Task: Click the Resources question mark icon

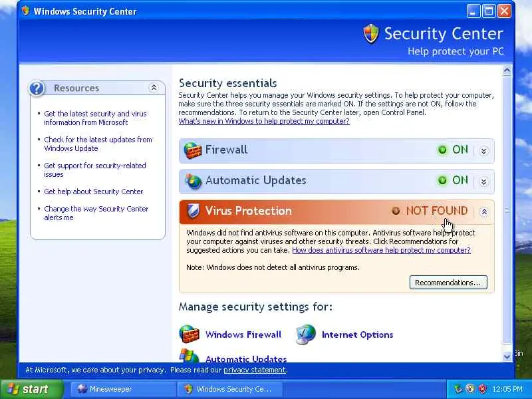Action: coord(37,88)
